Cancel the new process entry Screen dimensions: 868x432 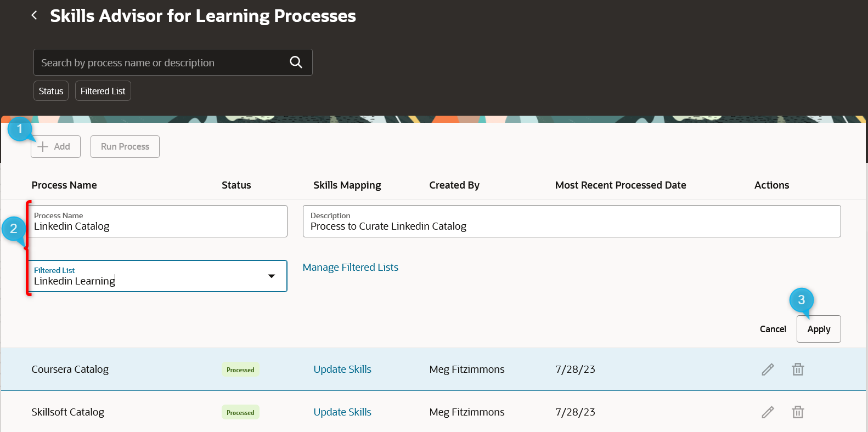[773, 329]
